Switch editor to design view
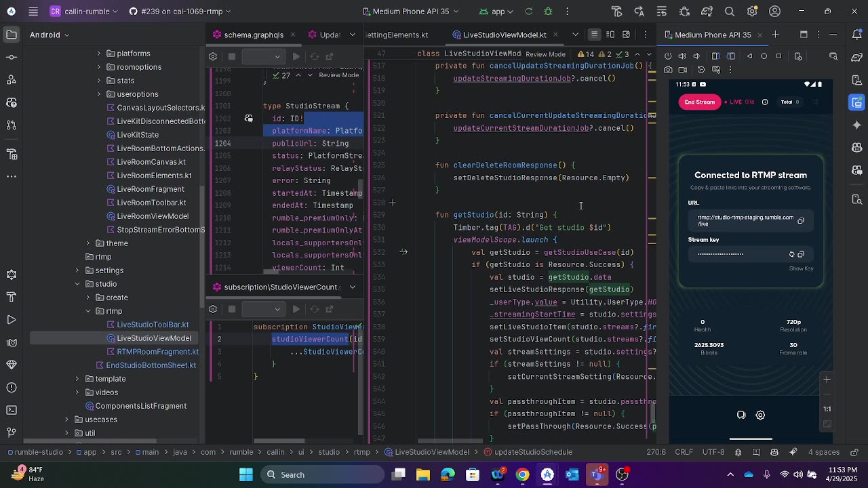The image size is (868, 488). [626, 35]
